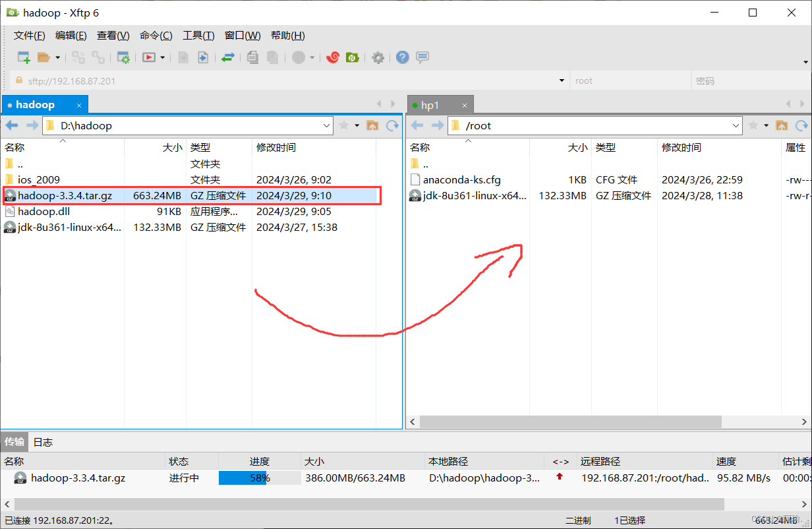Go back in the remote /root pane
The image size is (812, 529).
coord(417,125)
